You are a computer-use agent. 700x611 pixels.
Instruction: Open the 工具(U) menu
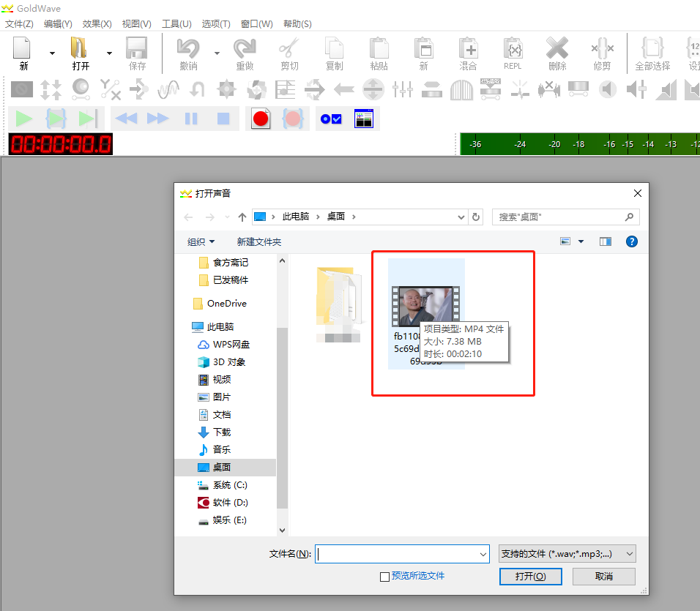[176, 24]
